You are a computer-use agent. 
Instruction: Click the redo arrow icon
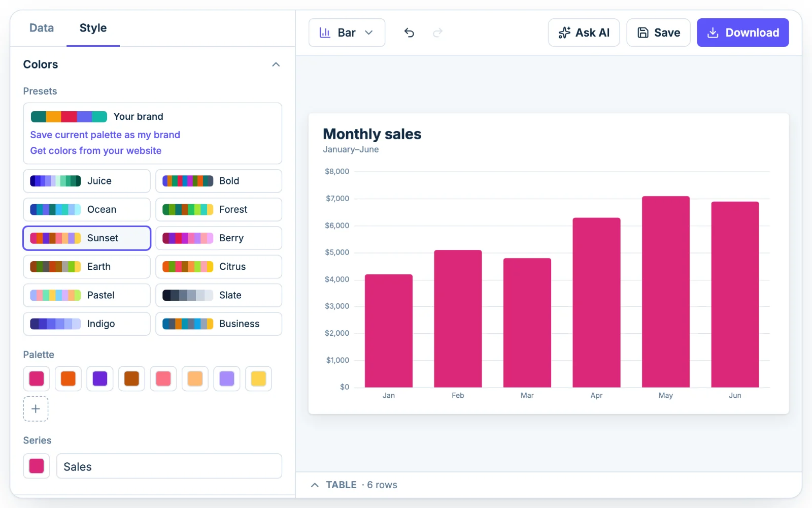[x=437, y=33]
